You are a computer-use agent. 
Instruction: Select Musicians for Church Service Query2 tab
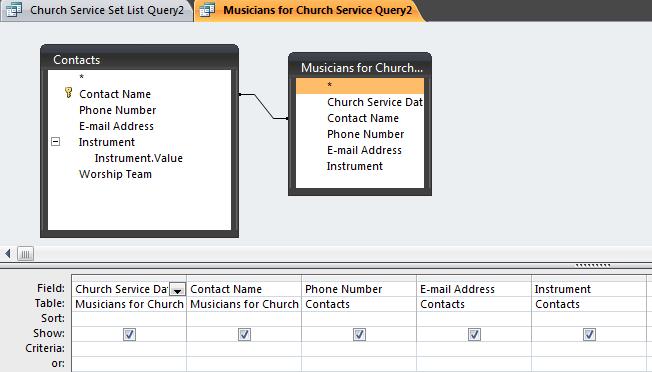309,10
